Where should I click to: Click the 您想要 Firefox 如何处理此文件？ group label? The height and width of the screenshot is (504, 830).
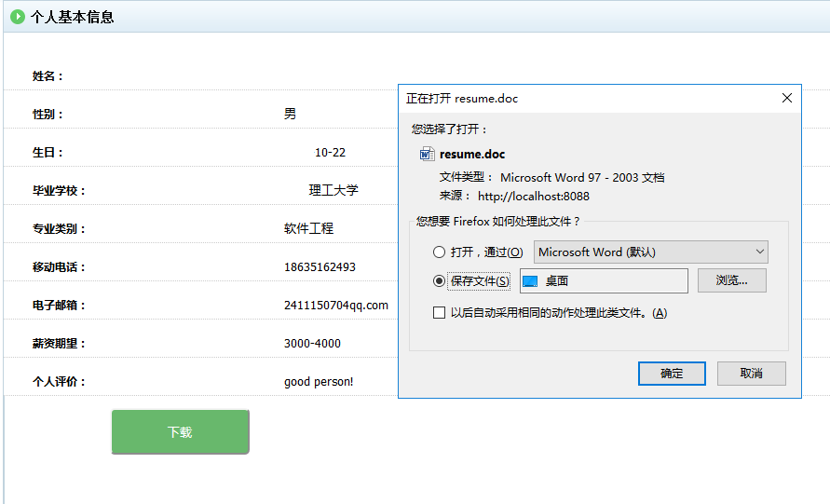coord(497,222)
